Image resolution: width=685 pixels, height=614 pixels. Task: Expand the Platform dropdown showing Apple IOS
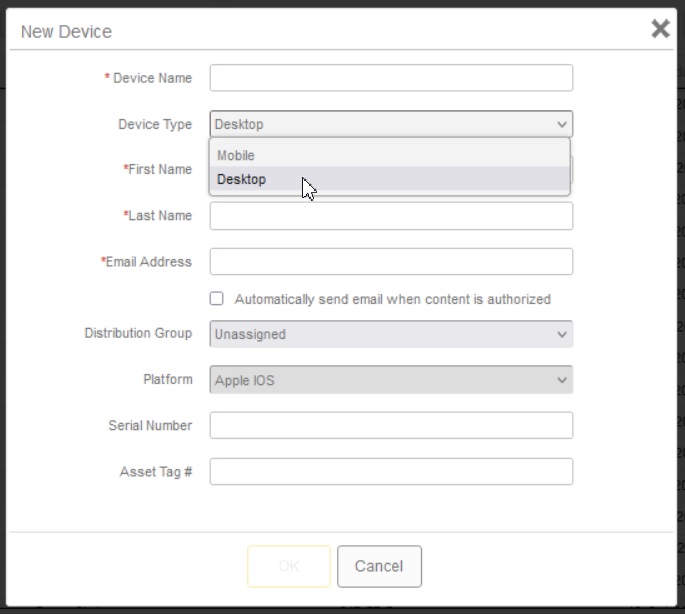tap(391, 380)
